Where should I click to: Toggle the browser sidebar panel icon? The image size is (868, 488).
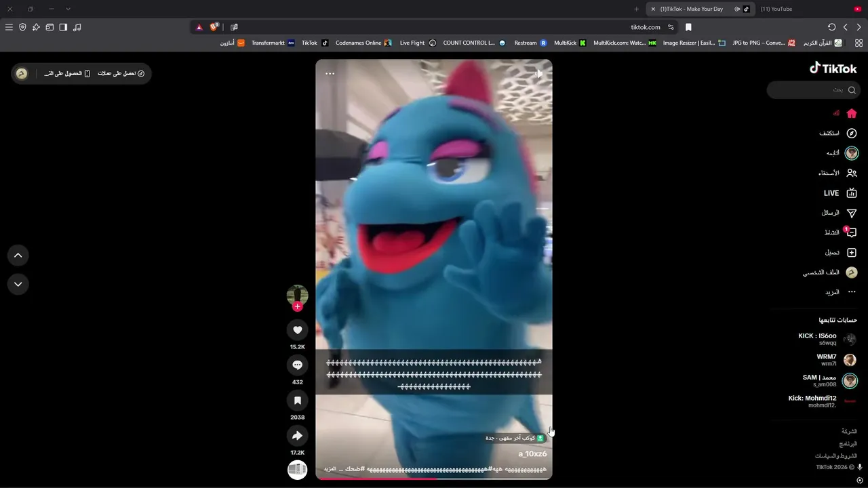pos(63,27)
